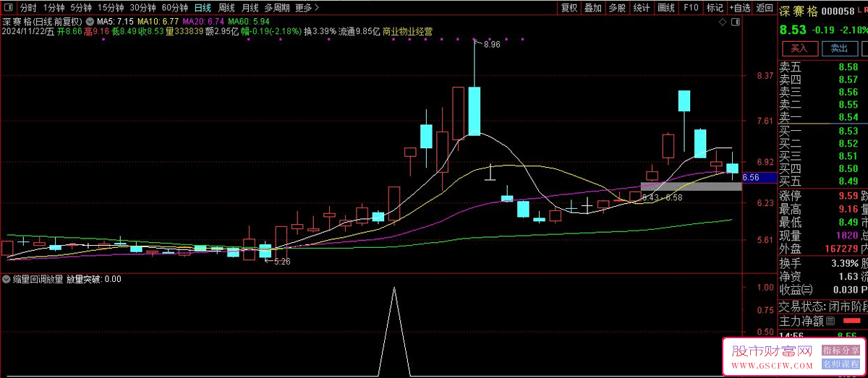The image size is (868, 378).
Task: Expand the MA indicator dropdown arrow
Action: [x=90, y=22]
